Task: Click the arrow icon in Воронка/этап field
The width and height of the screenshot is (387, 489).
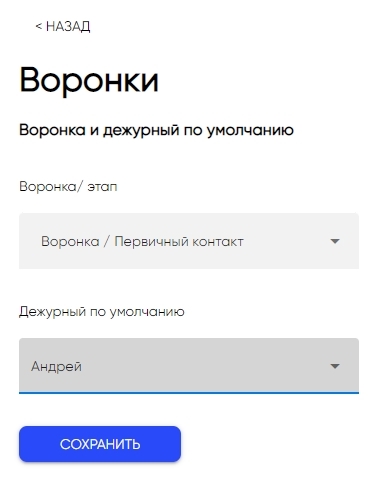Action: tap(335, 241)
